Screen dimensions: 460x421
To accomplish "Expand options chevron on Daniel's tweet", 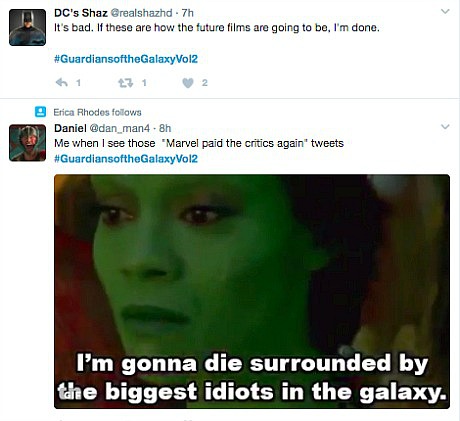I will (x=445, y=127).
